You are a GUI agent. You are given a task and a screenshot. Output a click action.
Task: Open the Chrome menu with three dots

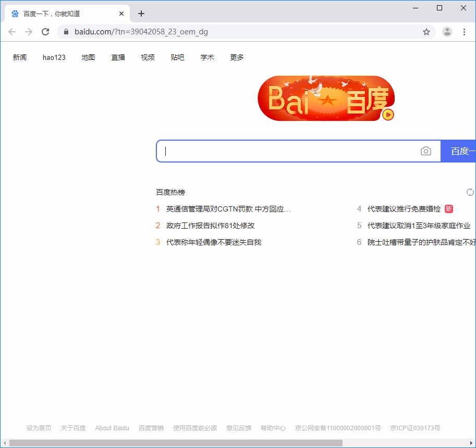465,31
